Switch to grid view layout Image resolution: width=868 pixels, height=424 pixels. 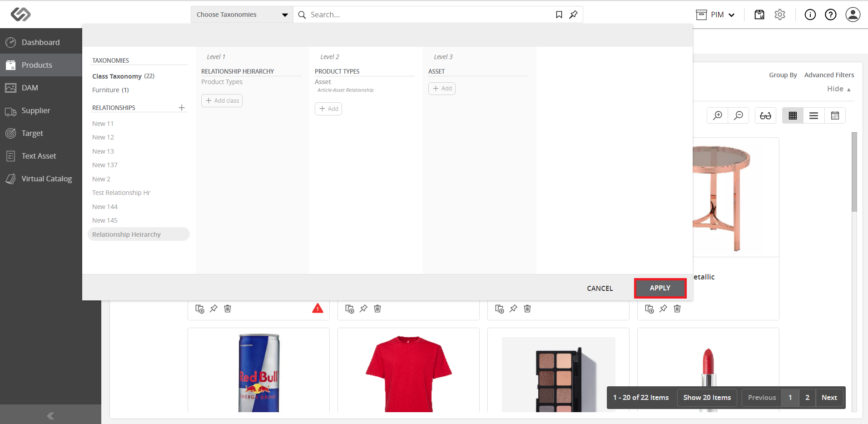793,115
